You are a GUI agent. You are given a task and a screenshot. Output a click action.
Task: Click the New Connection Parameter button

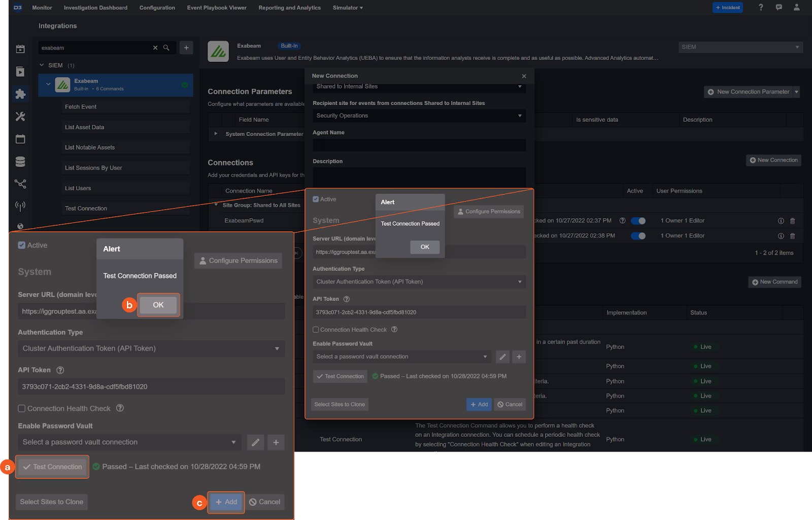[x=749, y=92]
